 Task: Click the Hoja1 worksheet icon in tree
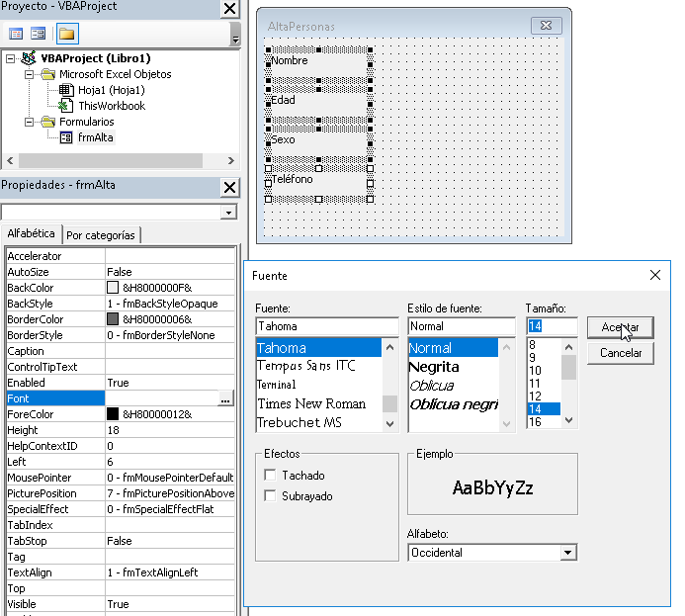pos(66,90)
